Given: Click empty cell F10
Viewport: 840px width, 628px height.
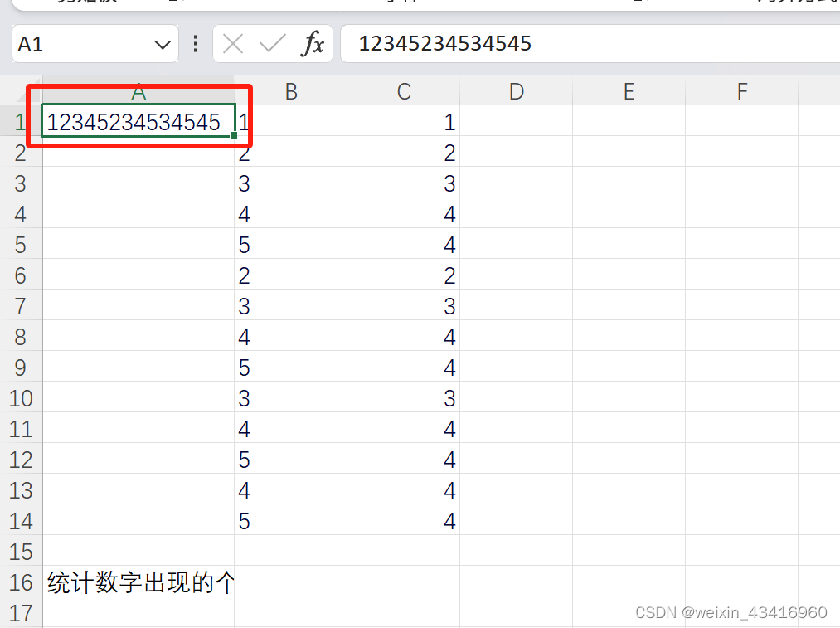Looking at the screenshot, I should [x=742, y=399].
